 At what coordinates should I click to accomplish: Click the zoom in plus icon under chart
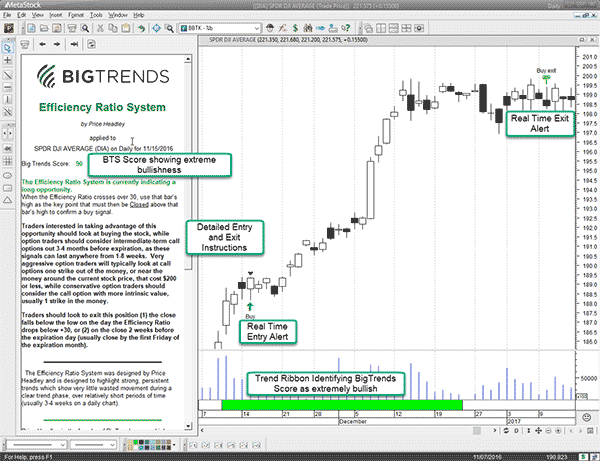click(558, 431)
